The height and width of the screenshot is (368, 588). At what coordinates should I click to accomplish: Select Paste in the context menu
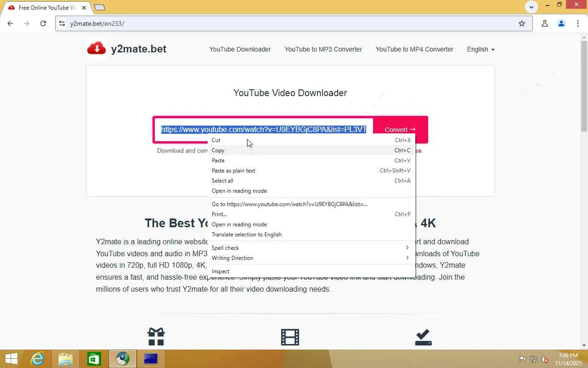(311, 161)
